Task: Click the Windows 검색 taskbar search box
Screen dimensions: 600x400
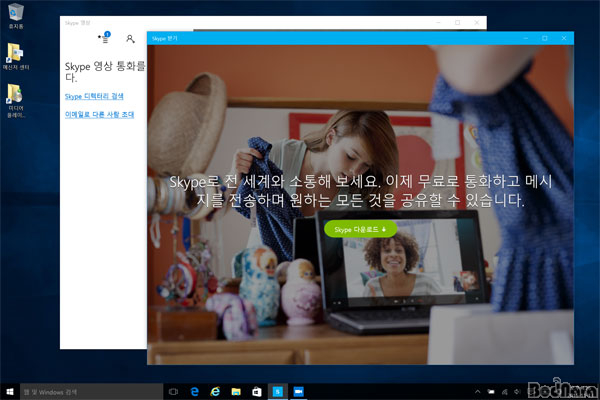Action: 91,392
